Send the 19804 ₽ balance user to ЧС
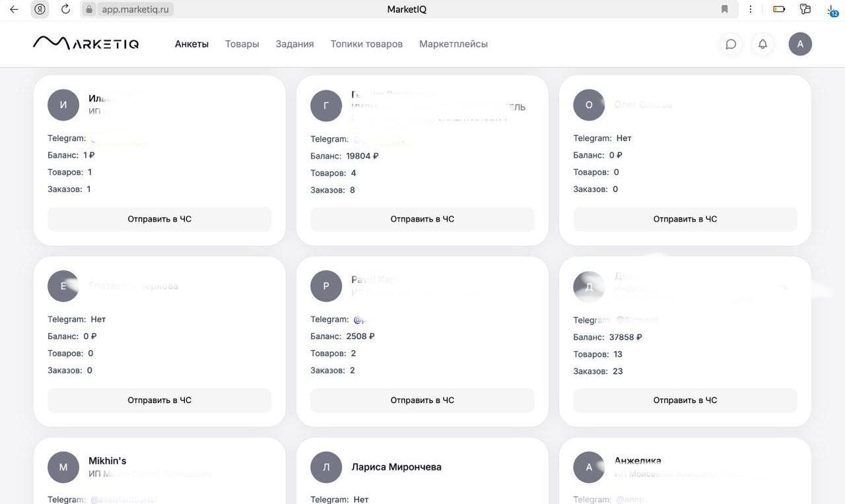 coord(422,219)
